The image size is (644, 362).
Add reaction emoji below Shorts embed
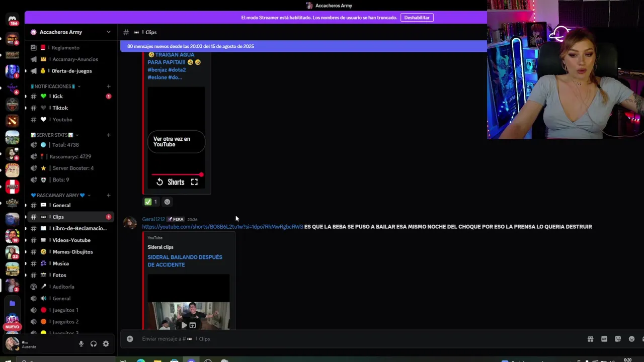click(x=167, y=202)
